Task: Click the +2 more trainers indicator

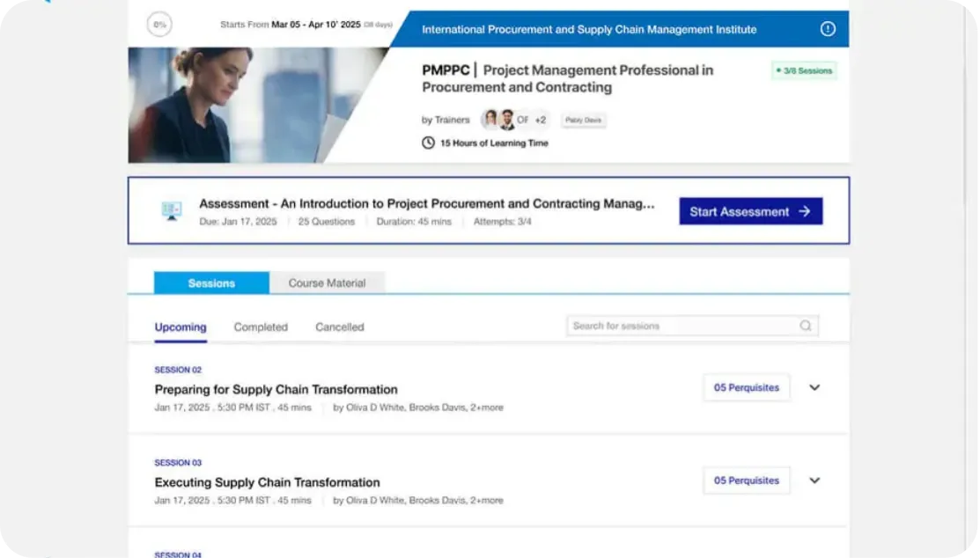Action: 541,120
